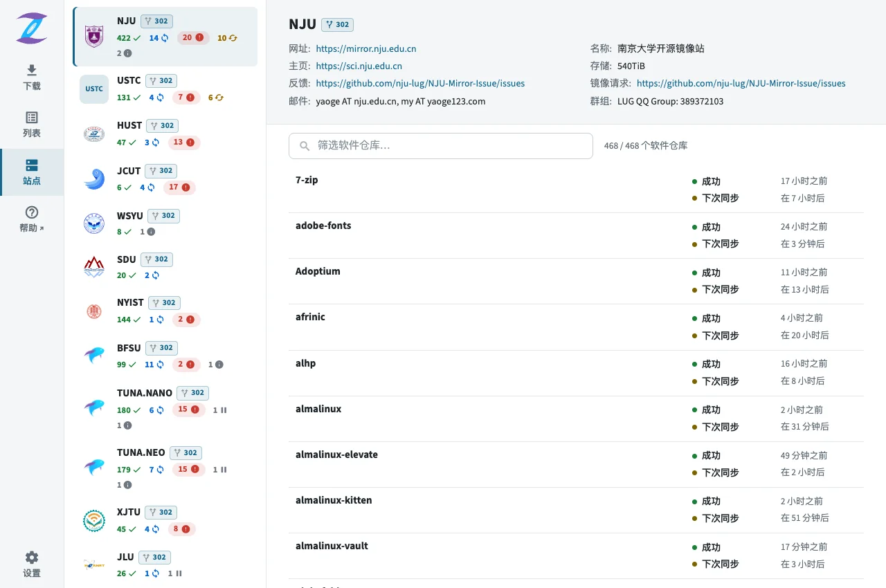
Task: Open the 反馈 GitHub issues link
Action: (x=420, y=84)
